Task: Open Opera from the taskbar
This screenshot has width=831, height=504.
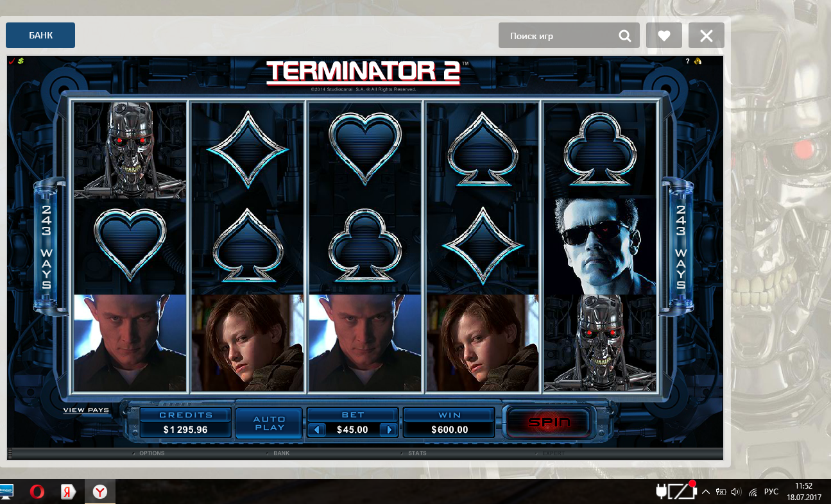Action: [37, 492]
